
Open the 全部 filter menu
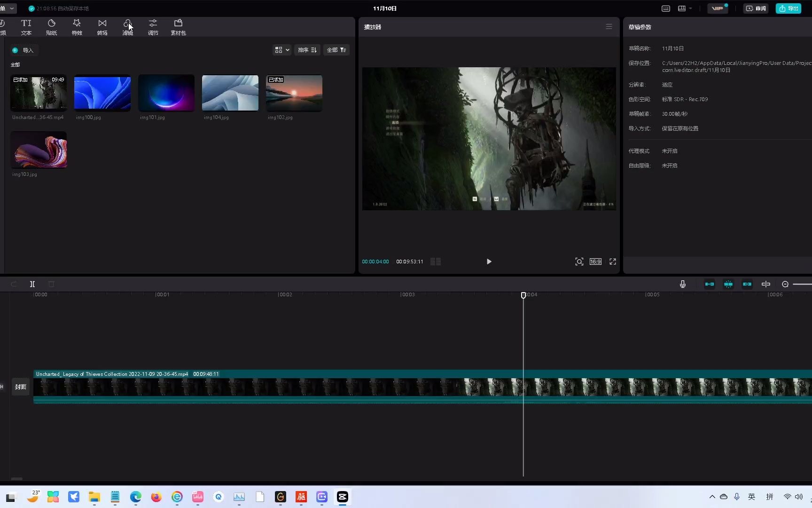(x=336, y=50)
